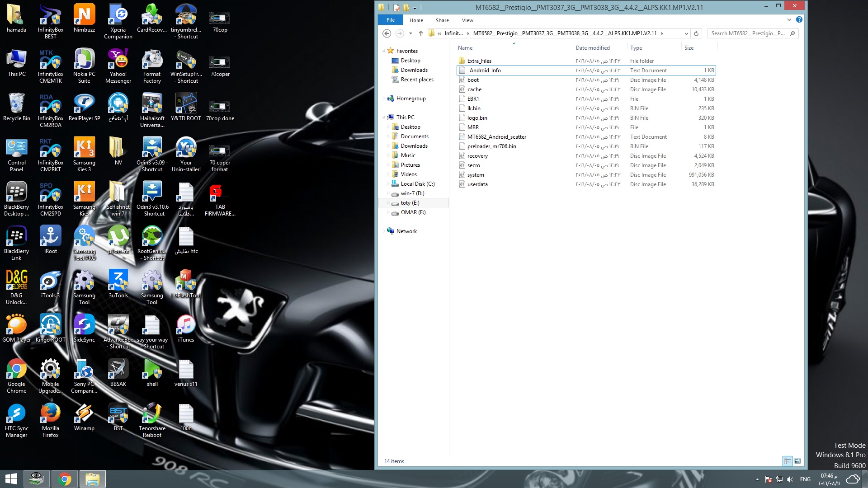Open the View ribbon tab
Screen dimensions: 868x488
click(467, 20)
